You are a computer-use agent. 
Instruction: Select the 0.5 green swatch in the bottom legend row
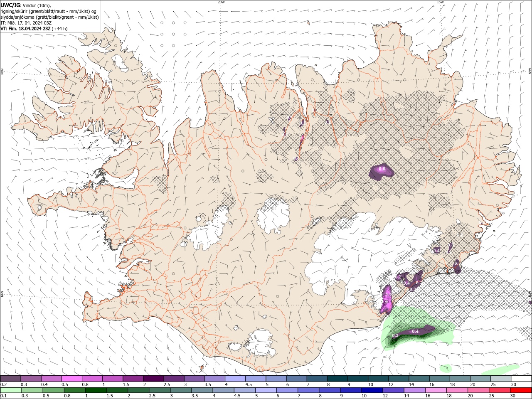(x=53, y=390)
